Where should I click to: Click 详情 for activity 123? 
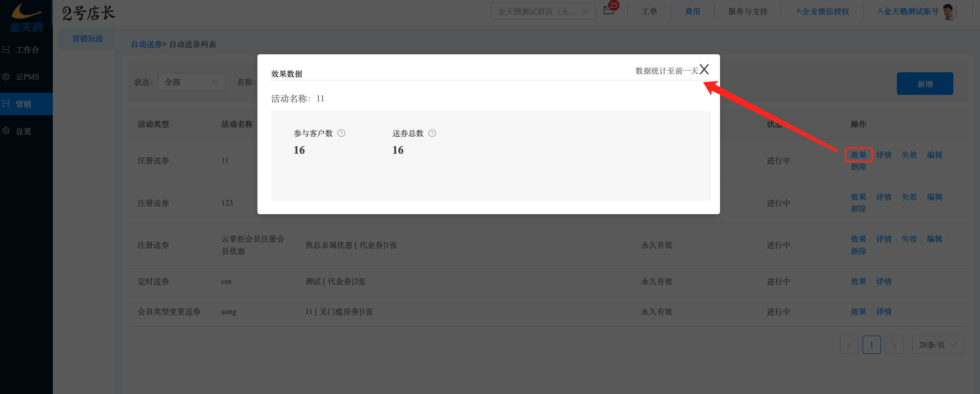click(x=884, y=197)
